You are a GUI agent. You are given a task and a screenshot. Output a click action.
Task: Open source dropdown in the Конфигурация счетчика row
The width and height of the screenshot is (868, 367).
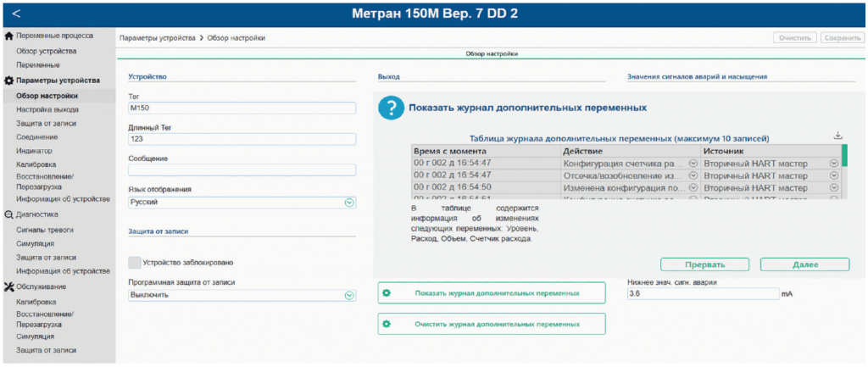(x=834, y=164)
